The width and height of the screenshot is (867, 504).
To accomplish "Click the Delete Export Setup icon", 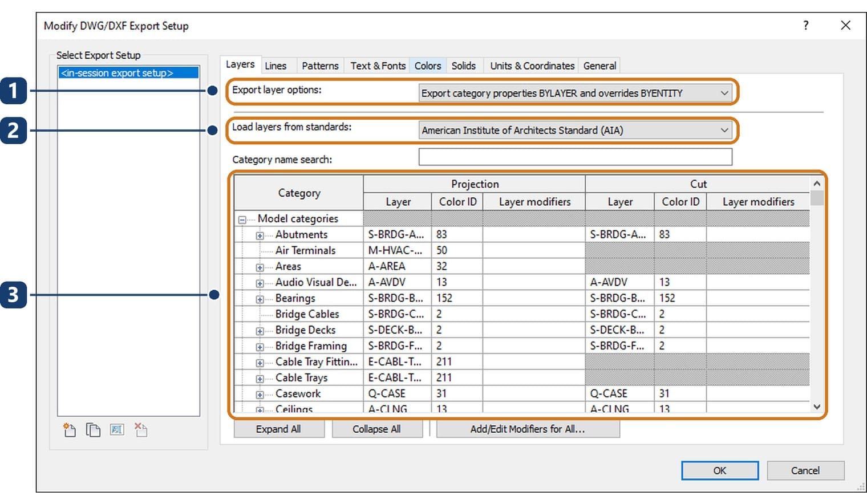I will click(x=140, y=430).
